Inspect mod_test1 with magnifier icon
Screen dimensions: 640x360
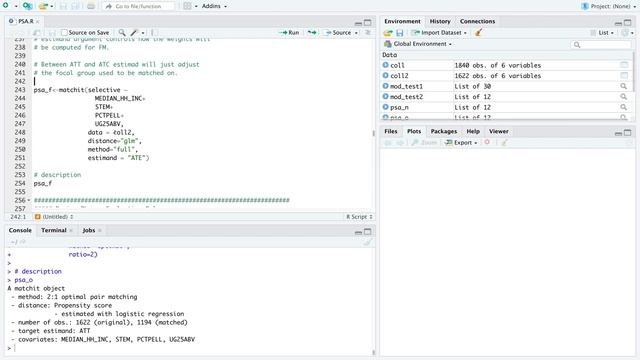pos(623,86)
